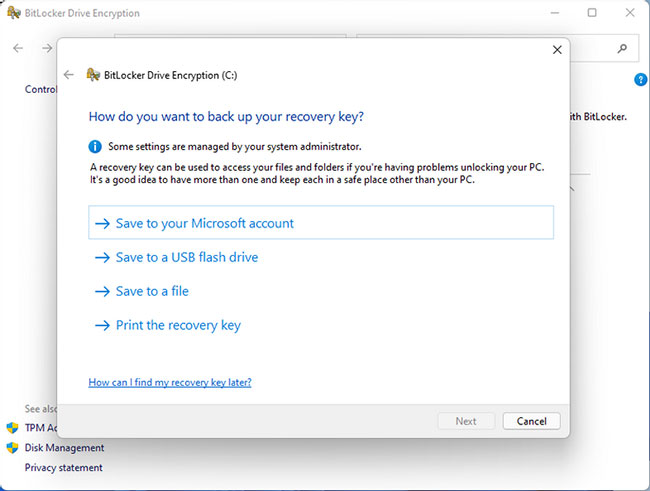Select Save to a USB flash drive
650x491 pixels.
(187, 258)
